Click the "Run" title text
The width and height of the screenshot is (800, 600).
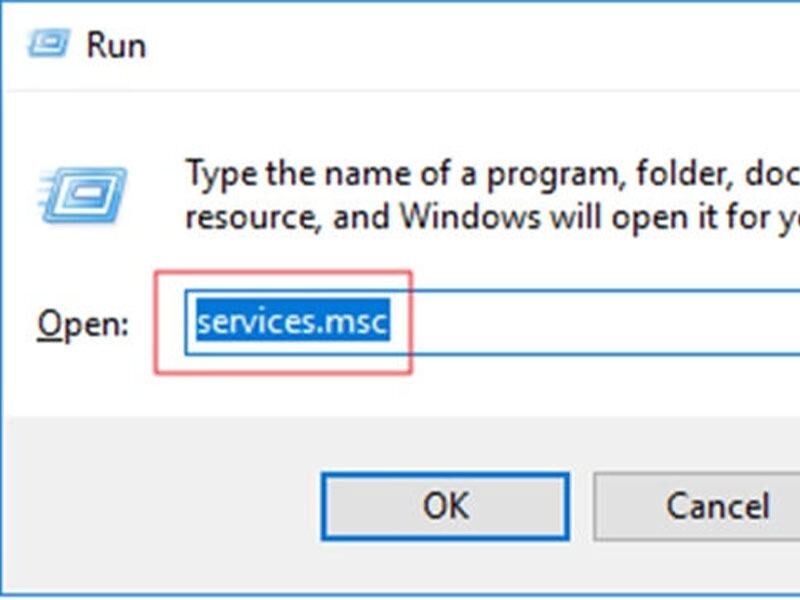coord(116,45)
